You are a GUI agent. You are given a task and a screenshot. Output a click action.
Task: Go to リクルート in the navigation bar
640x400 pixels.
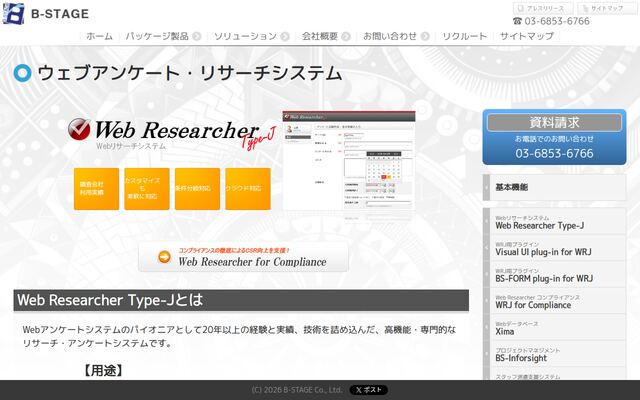tap(464, 36)
